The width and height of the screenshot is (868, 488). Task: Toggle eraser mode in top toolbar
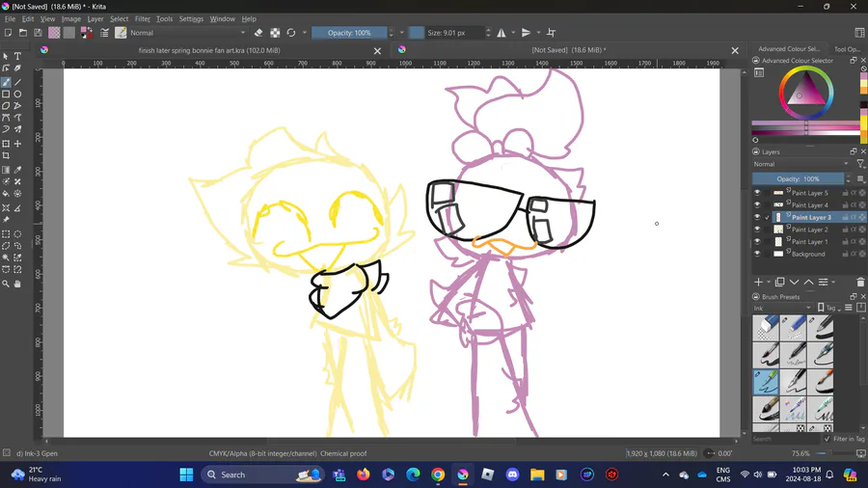point(258,33)
